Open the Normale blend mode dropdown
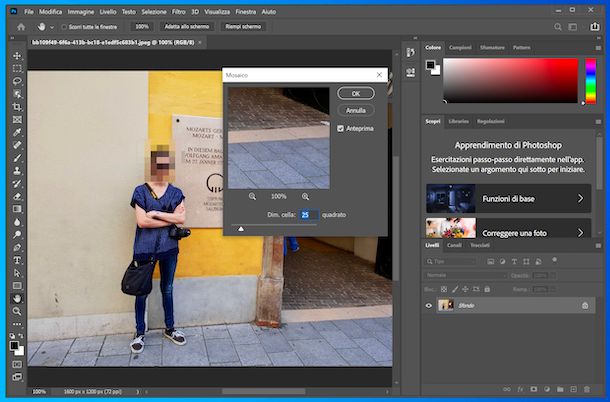The width and height of the screenshot is (610, 402). pyautogui.click(x=465, y=276)
